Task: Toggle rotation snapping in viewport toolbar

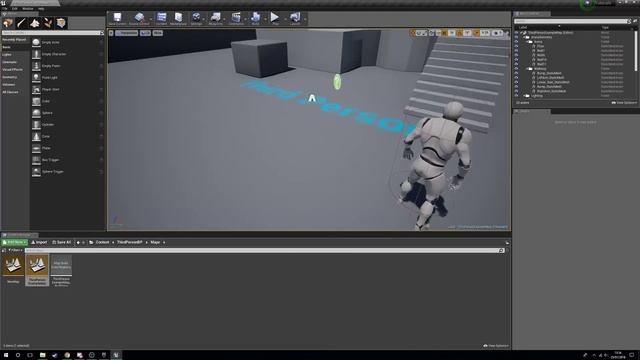Action: pyautogui.click(x=460, y=33)
